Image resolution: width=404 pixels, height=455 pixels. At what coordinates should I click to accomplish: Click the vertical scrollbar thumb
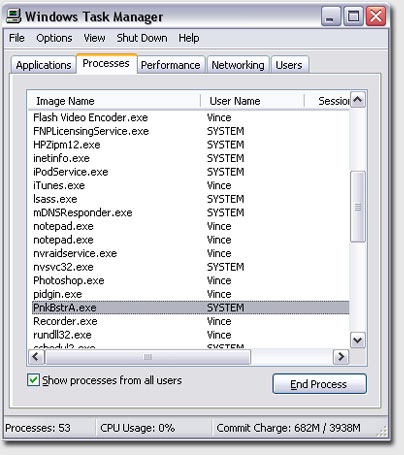[x=358, y=207]
